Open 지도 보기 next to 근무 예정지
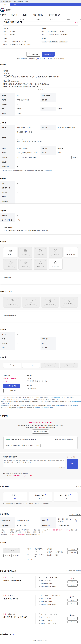This screenshot has height=644, width=81. click(x=75, y=158)
